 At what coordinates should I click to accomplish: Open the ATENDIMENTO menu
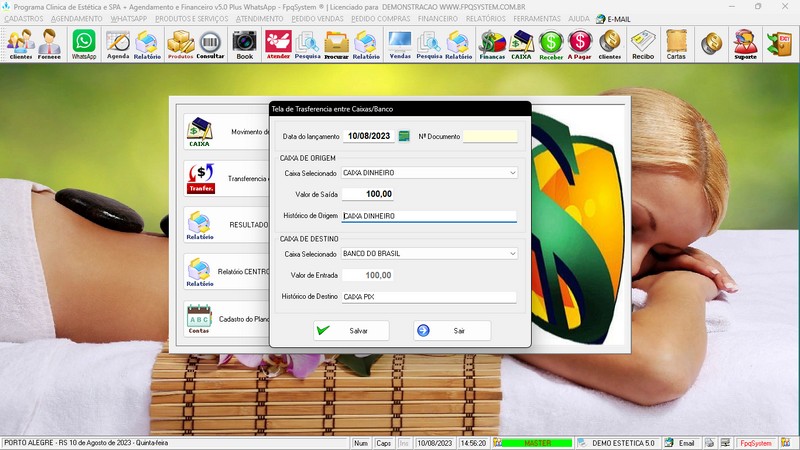[259, 19]
